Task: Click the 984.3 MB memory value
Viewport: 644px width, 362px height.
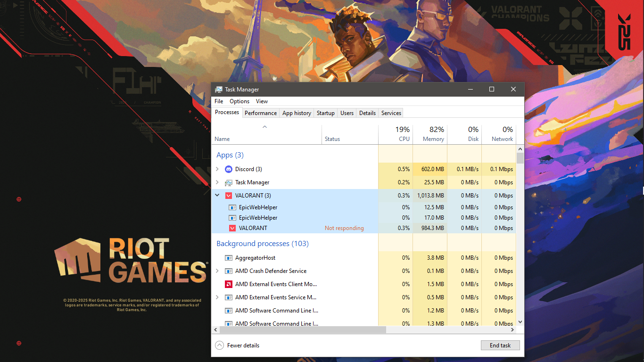Action: pyautogui.click(x=433, y=228)
